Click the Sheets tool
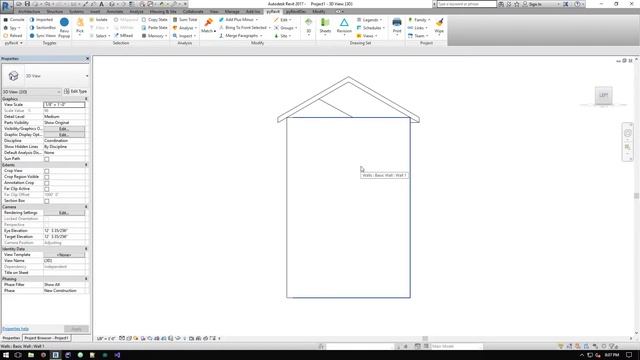 click(325, 26)
